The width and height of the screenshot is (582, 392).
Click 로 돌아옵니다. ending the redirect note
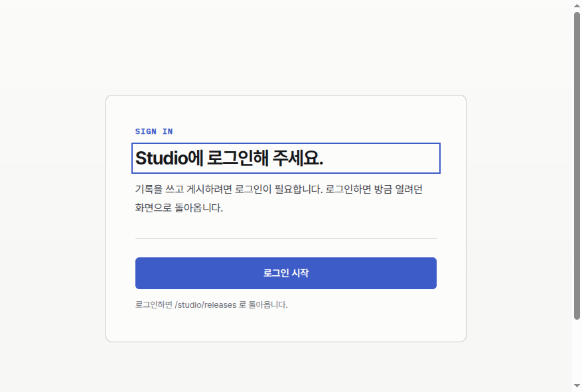[263, 305]
